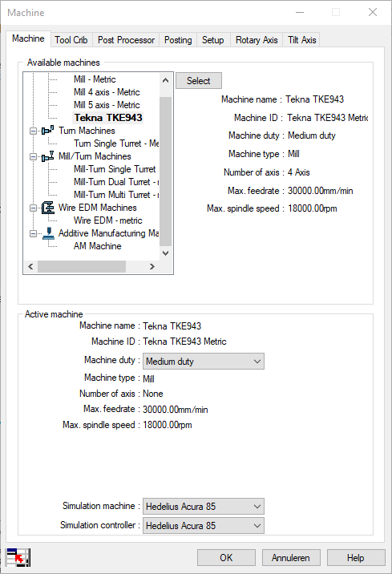Image resolution: width=392 pixels, height=574 pixels.
Task: Select Mill-Turn Single Turret
Action: coord(115,169)
